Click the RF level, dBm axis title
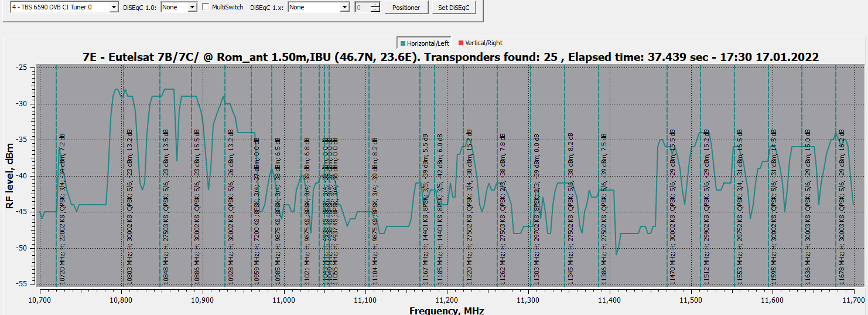 click(x=10, y=175)
